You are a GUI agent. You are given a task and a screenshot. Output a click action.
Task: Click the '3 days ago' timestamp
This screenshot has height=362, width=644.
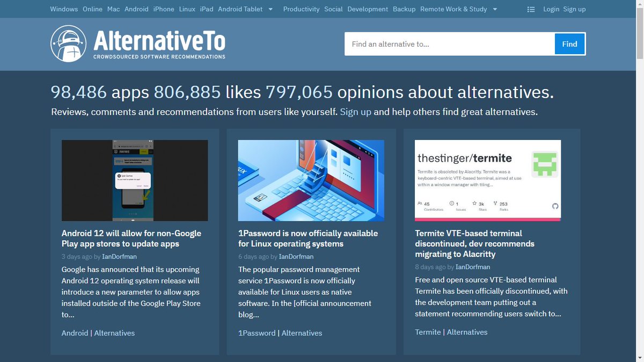(x=77, y=256)
